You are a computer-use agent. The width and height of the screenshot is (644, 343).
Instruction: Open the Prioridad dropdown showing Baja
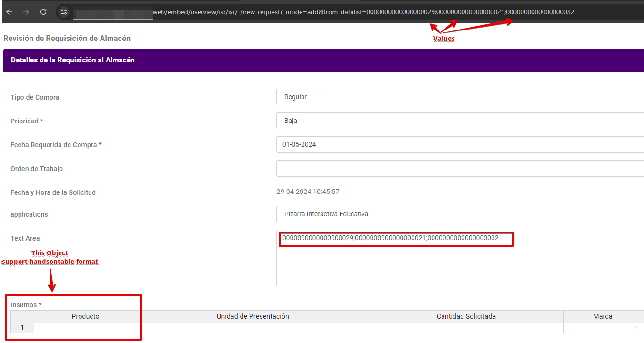click(460, 121)
